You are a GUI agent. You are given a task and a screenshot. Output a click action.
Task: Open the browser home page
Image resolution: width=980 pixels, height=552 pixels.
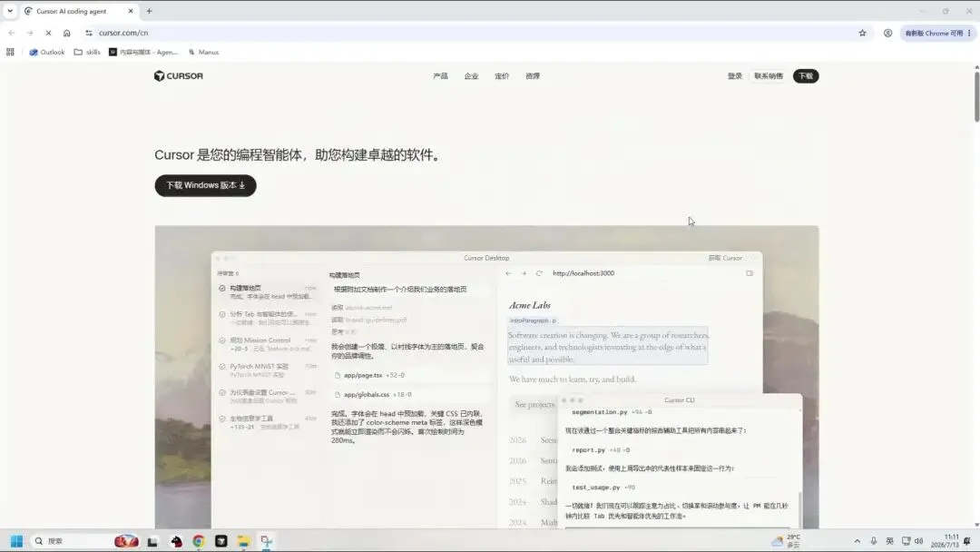tap(67, 33)
